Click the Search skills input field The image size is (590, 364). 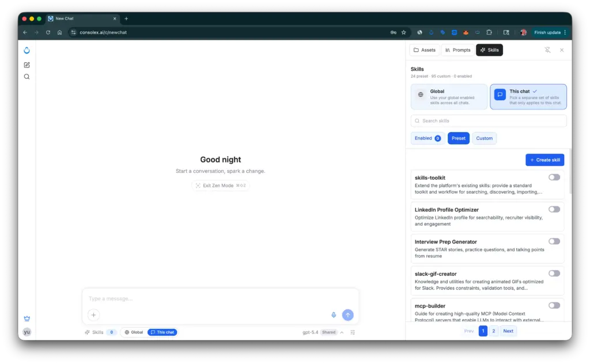[489, 121]
